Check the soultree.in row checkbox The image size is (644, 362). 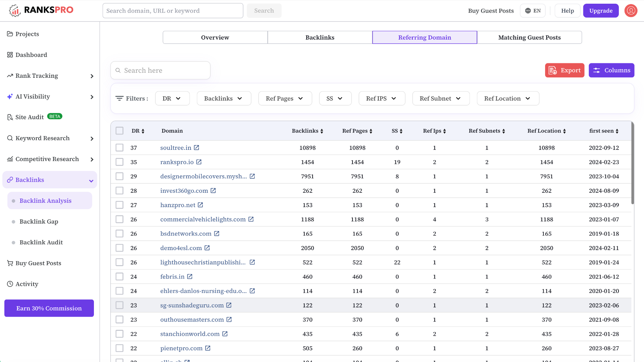coord(119,147)
